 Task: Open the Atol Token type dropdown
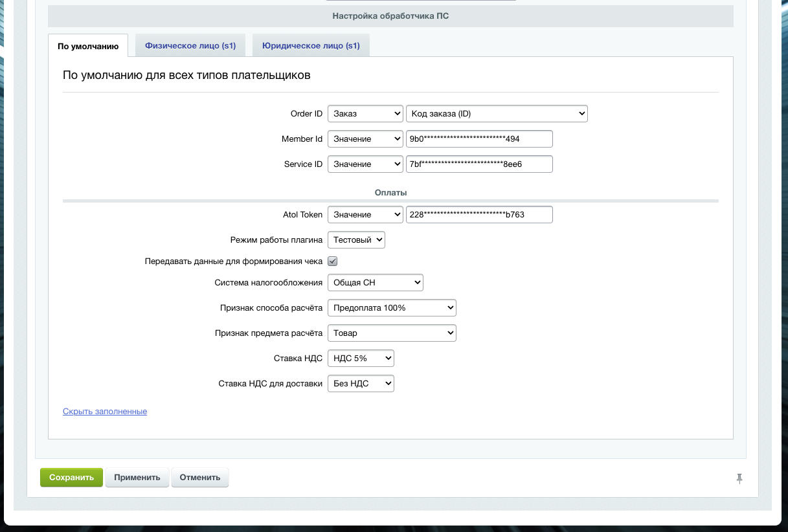click(365, 215)
